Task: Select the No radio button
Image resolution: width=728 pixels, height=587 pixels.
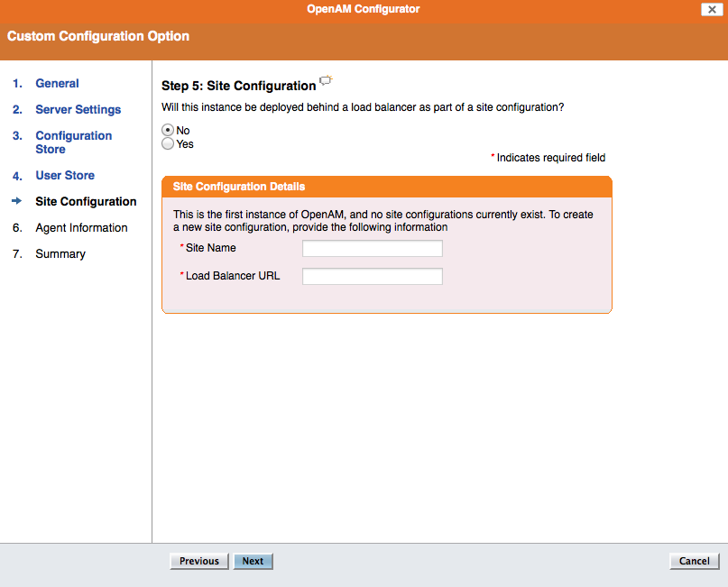Action: tap(168, 131)
